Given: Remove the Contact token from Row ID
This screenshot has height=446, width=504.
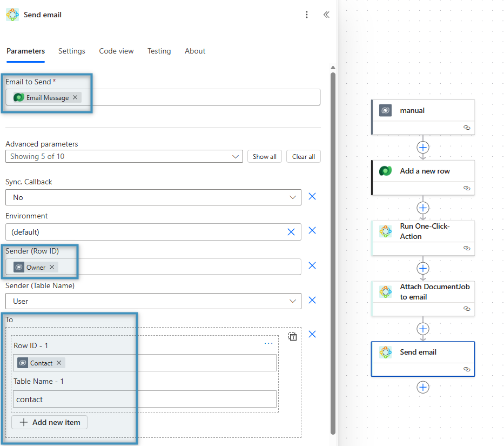Looking at the screenshot, I should 59,363.
